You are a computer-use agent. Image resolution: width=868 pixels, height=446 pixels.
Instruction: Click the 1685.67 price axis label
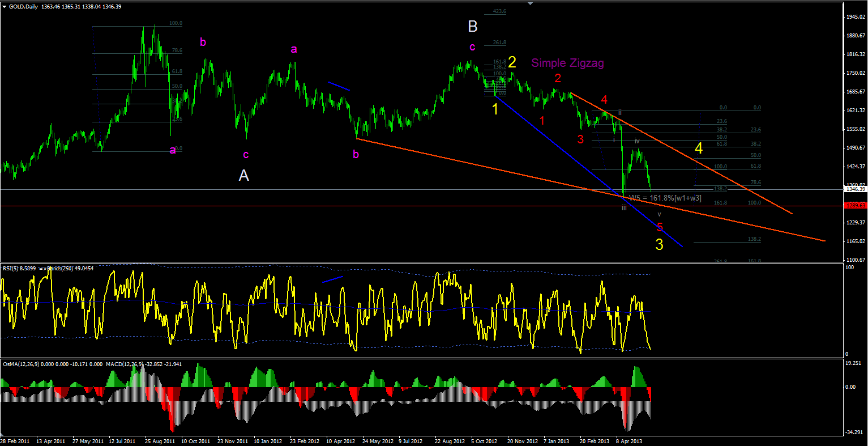click(x=855, y=92)
